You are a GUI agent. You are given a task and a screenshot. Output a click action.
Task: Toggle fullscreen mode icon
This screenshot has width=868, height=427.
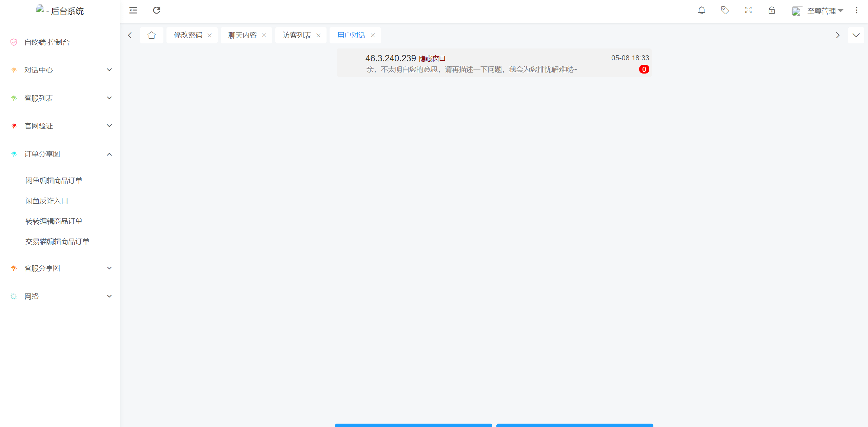tap(748, 10)
